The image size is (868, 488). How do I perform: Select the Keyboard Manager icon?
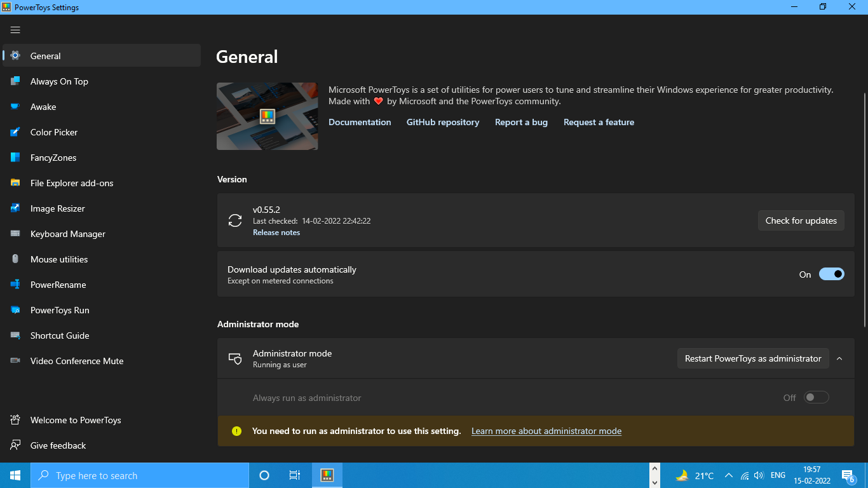[15, 234]
